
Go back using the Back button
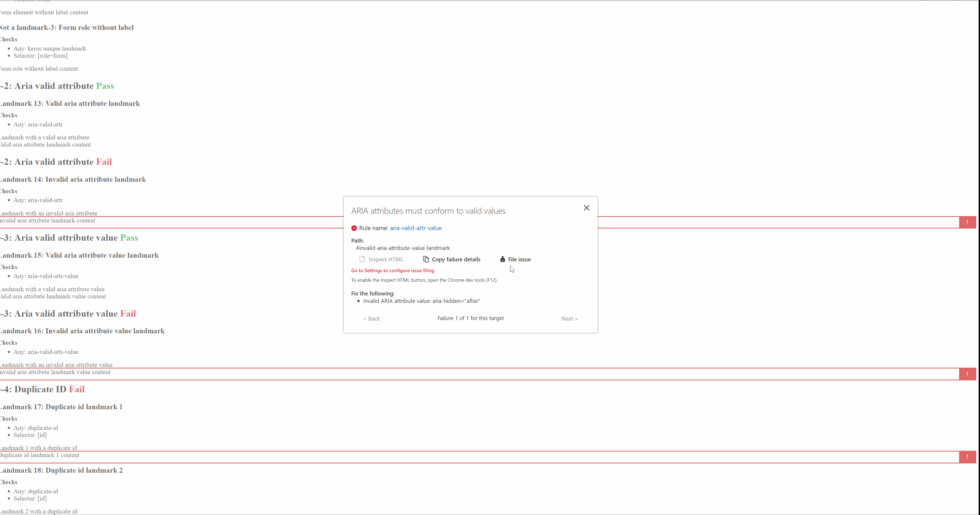[371, 318]
